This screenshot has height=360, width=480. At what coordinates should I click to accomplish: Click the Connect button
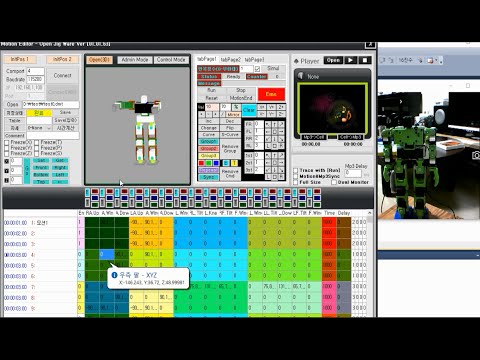(62, 76)
